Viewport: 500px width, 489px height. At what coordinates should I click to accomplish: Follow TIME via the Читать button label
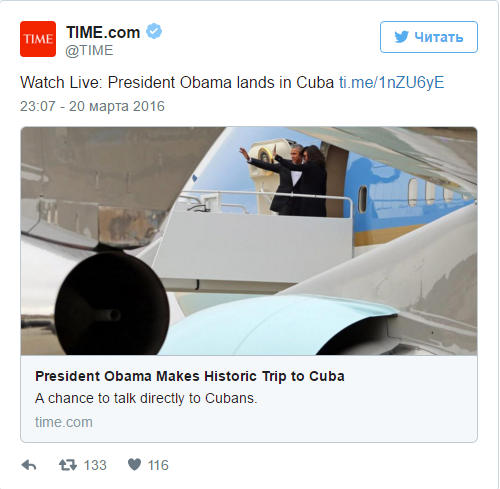click(x=439, y=37)
